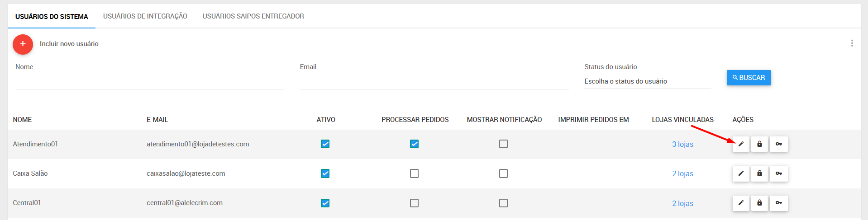Click lock icon for Caixa Salão user
868x220 pixels.
tap(759, 173)
